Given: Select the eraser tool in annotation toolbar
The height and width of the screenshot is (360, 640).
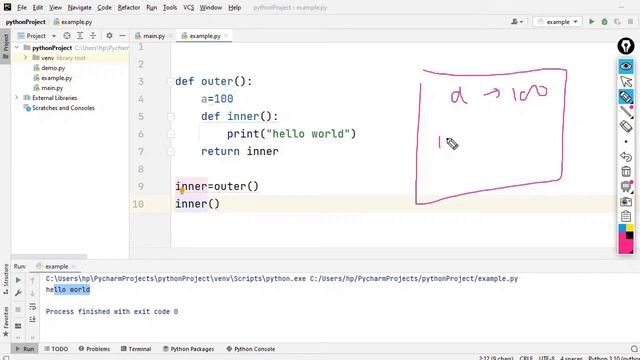Looking at the screenshot, I should pyautogui.click(x=626, y=127).
